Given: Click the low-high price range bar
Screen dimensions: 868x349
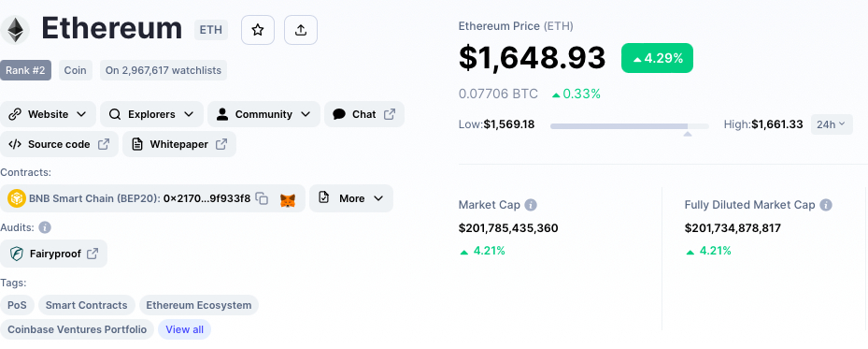Looking at the screenshot, I should click(x=630, y=126).
